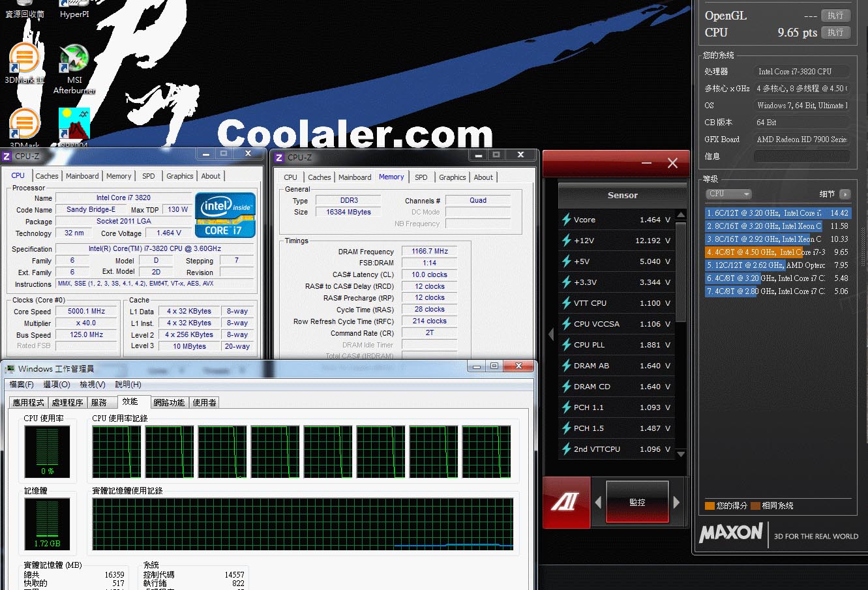Launch the MSI Afterburner desktop icon
This screenshot has height=590, width=868.
[74, 69]
